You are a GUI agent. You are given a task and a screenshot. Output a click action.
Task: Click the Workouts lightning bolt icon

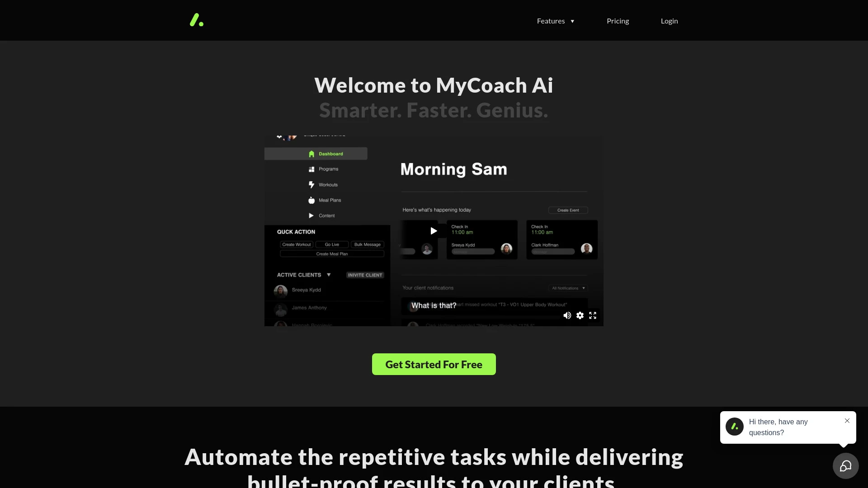point(311,184)
